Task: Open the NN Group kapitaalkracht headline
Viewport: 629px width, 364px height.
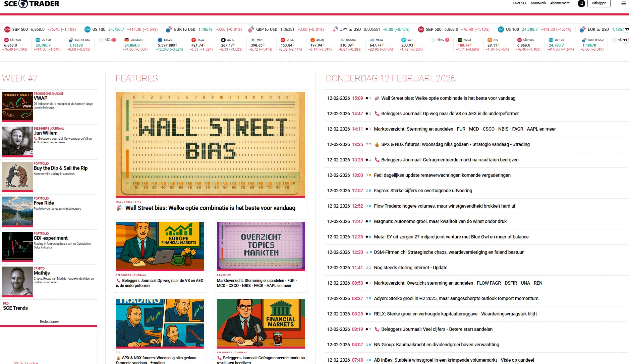Action: 437,345
